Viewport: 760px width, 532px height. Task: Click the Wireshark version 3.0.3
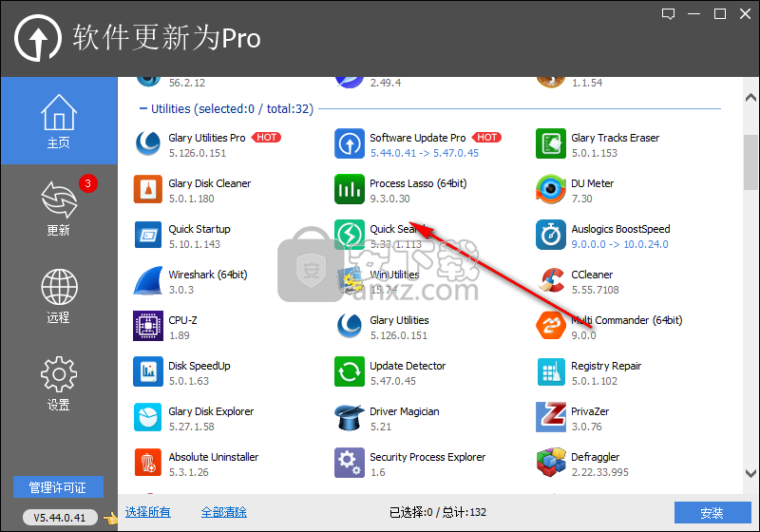(x=181, y=290)
